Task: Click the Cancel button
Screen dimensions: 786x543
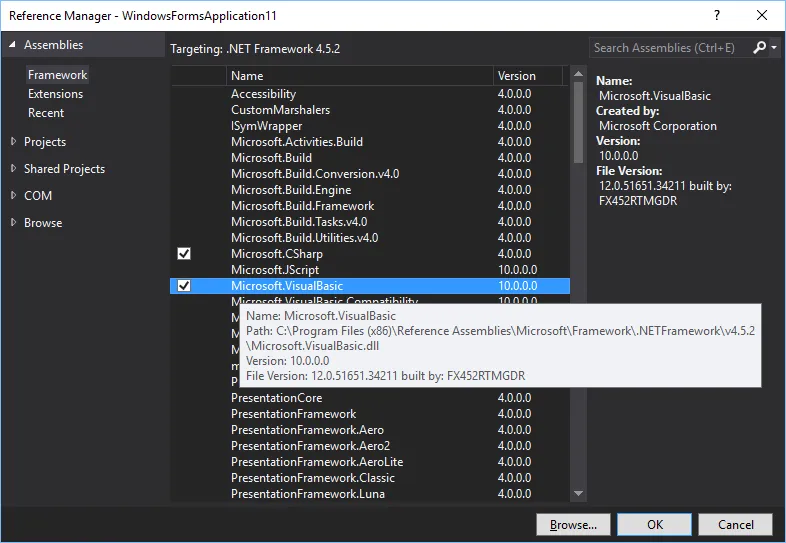Action: pyautogui.click(x=735, y=524)
